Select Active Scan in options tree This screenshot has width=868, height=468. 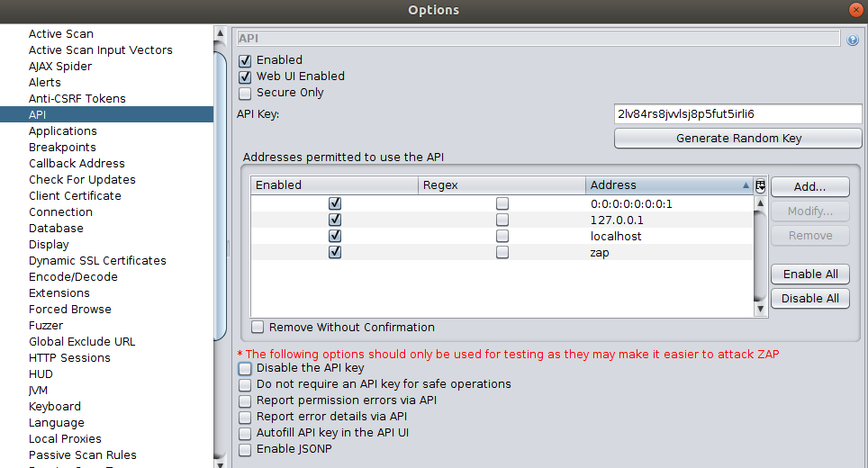(60, 34)
